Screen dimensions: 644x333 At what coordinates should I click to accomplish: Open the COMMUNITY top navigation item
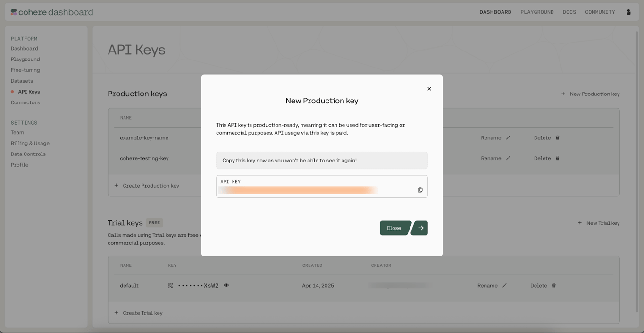[x=600, y=12]
